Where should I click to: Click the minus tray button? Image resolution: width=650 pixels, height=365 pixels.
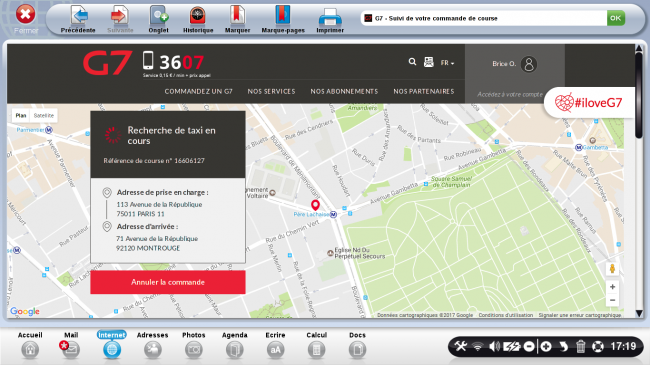[529, 346]
